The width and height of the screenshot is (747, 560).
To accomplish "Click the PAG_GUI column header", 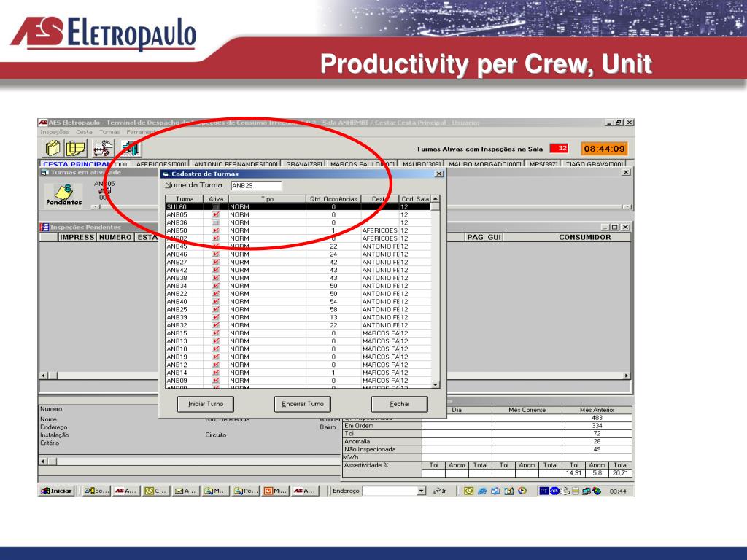I will coord(484,237).
